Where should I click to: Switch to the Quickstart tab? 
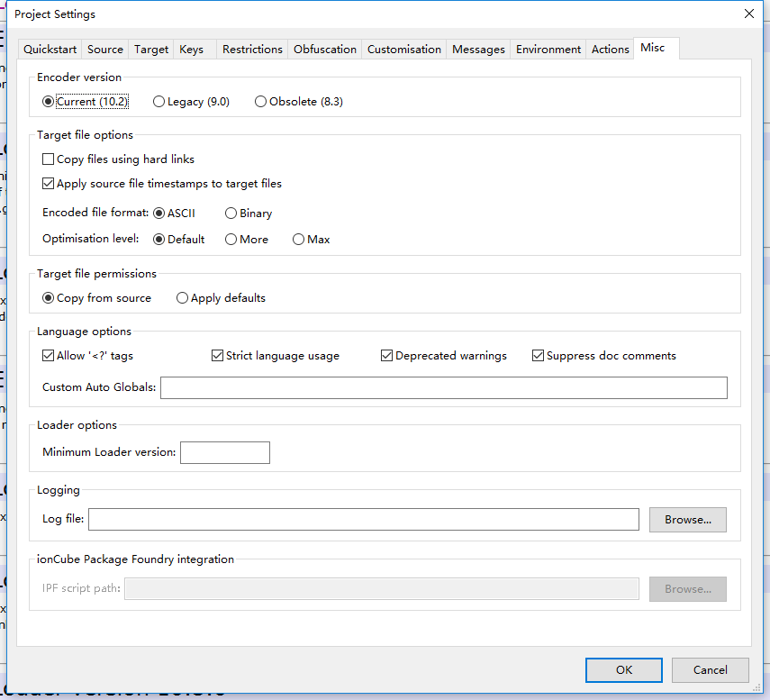click(49, 50)
